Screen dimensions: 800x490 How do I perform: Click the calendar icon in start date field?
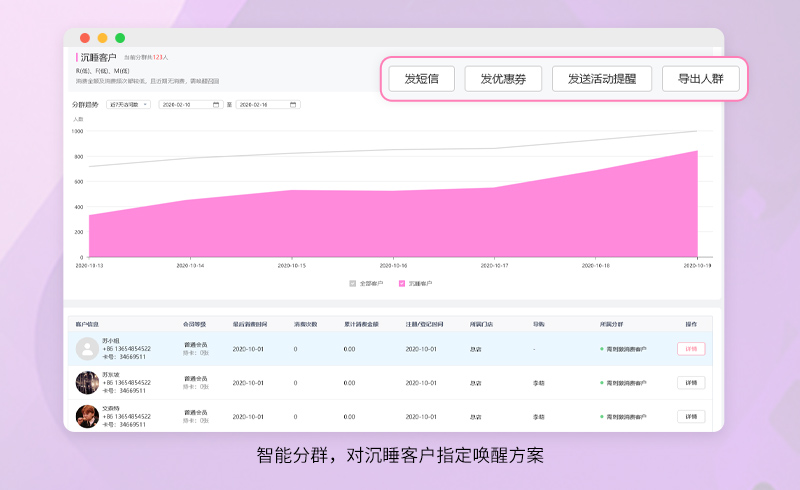[216, 104]
